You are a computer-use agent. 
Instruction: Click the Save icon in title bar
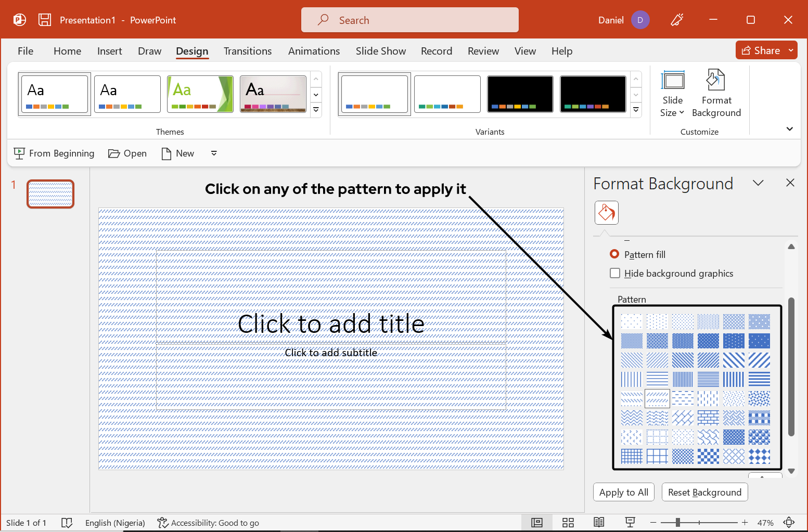point(45,20)
